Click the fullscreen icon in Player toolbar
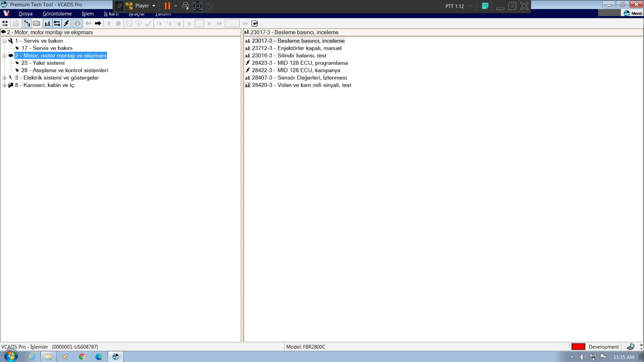The width and height of the screenshot is (644, 362). coord(198,6)
